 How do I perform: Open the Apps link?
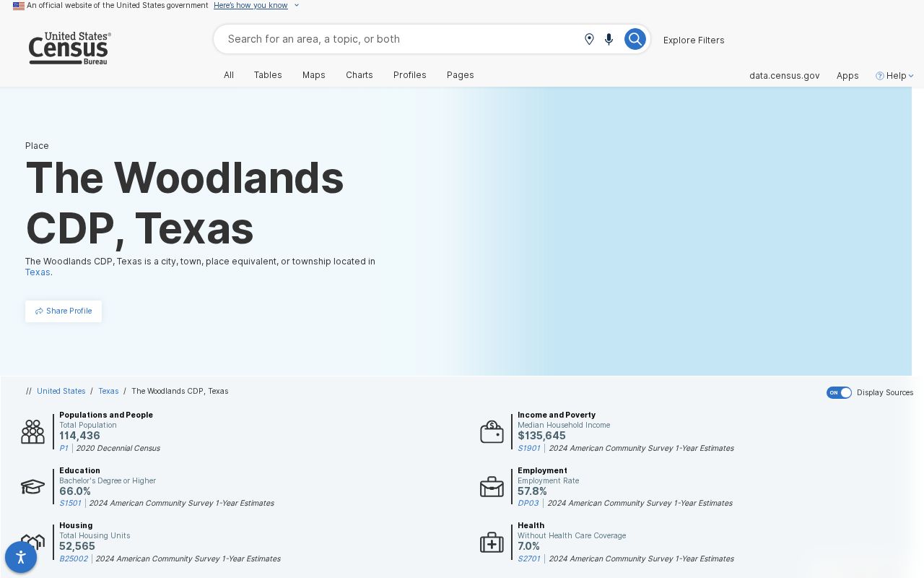[847, 76]
